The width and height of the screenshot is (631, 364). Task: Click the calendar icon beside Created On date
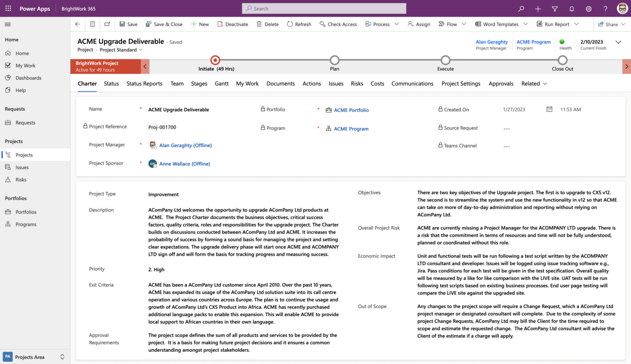pos(549,109)
